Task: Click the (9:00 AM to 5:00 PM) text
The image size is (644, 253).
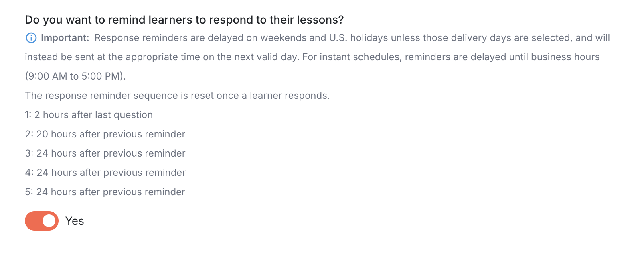Action: click(75, 76)
